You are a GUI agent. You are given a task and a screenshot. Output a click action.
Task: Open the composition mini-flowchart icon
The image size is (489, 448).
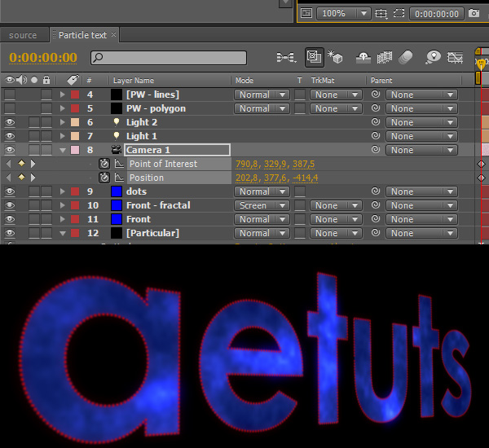286,58
